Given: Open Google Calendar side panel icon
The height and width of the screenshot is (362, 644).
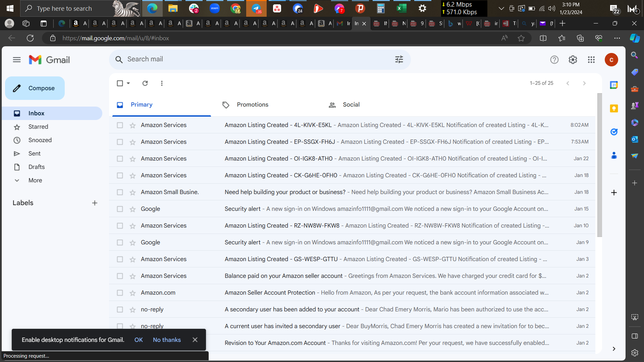Looking at the screenshot, I should 614,85.
